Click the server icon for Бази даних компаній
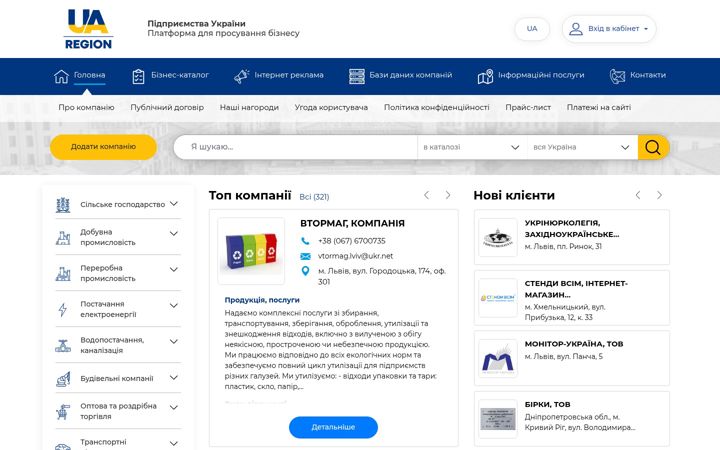This screenshot has height=450, width=720. click(x=357, y=76)
